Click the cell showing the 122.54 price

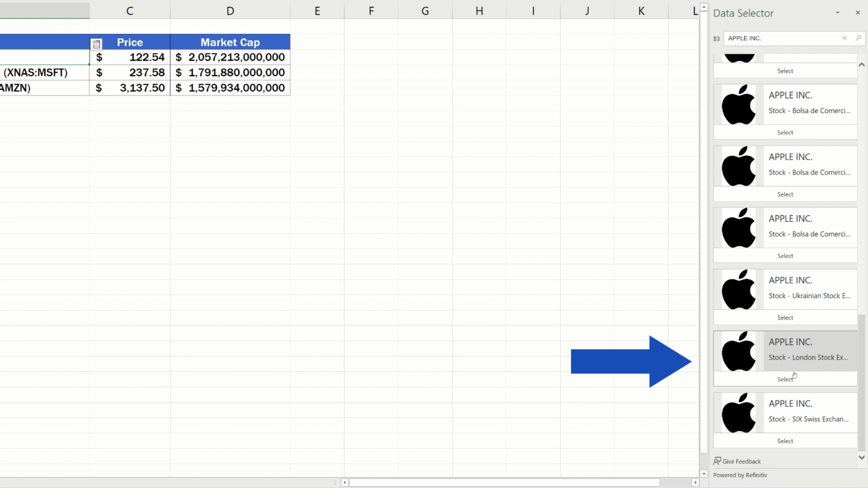coord(130,57)
